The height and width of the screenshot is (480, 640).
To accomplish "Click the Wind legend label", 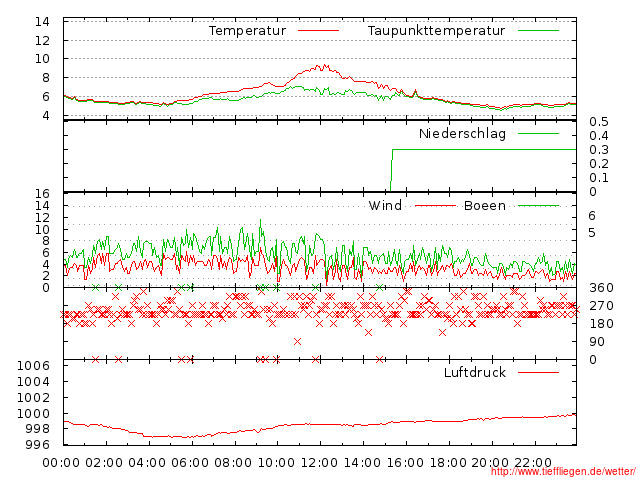I will pyautogui.click(x=385, y=205).
